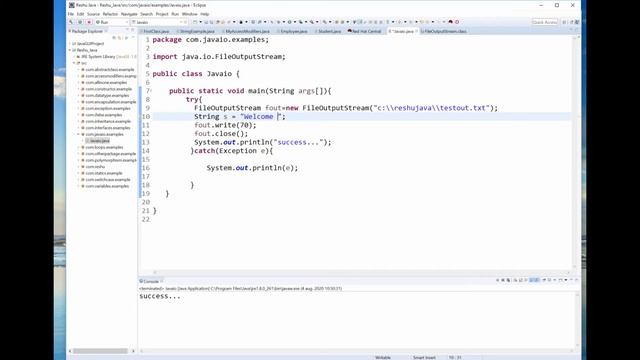Click the line 7 fold marker in editor gutter
This screenshot has width=640, height=360.
[151, 91]
